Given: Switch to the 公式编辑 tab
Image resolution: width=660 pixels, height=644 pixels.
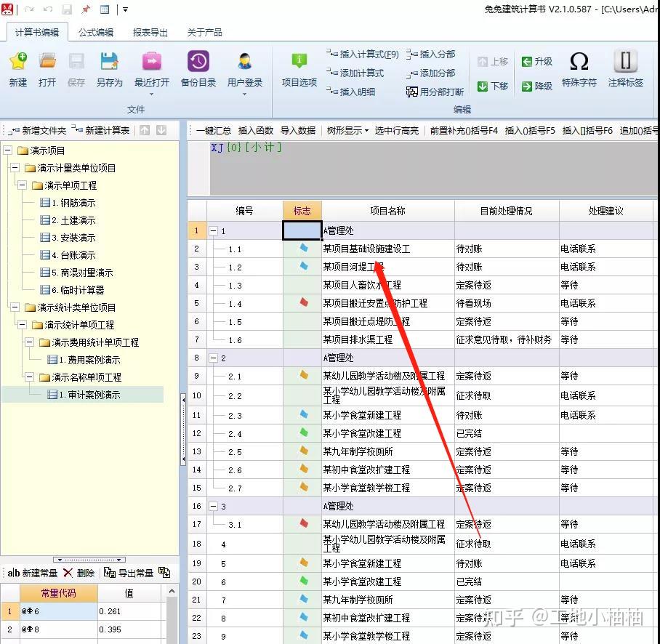Looking at the screenshot, I should [94, 32].
